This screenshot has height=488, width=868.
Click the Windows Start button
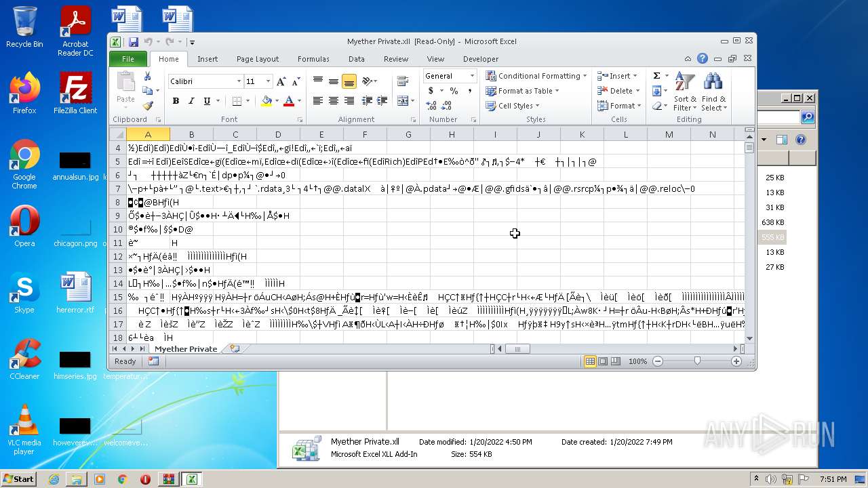[19, 479]
